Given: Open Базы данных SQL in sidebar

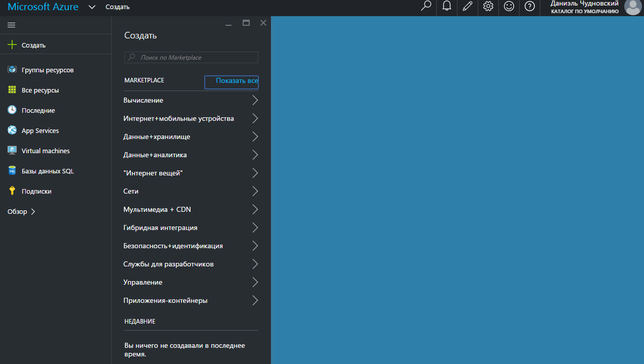Looking at the screenshot, I should [x=48, y=171].
